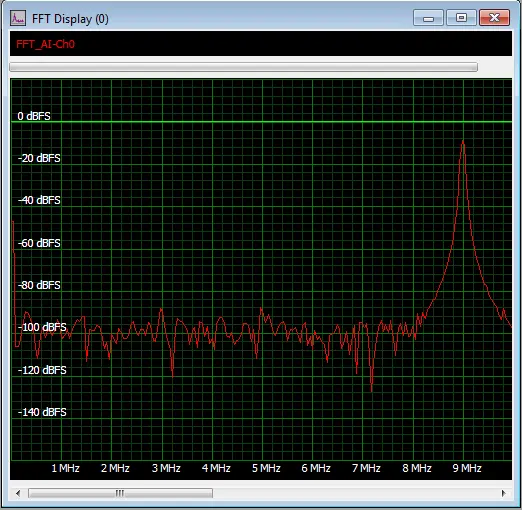This screenshot has height=510, width=522.
Task: Click the bottom scrollbar left arrow
Action: [18, 493]
